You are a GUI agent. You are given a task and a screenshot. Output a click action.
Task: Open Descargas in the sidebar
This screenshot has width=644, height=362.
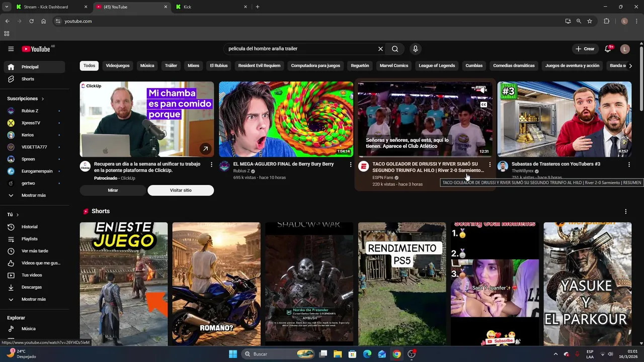[34, 287]
